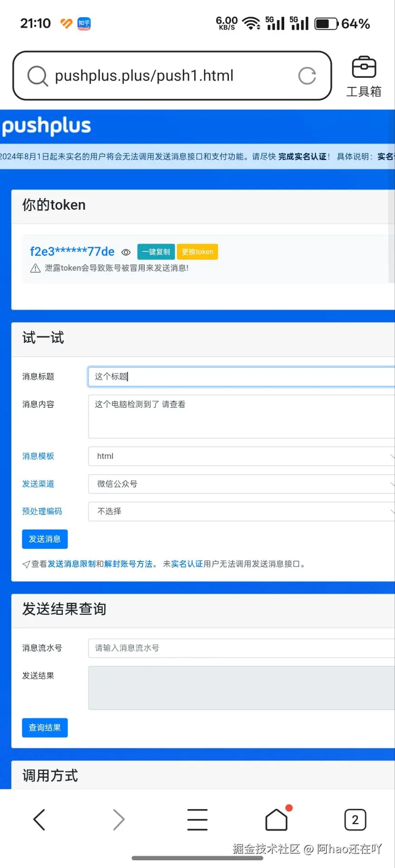The height and width of the screenshot is (868, 395).
Task: Click the 消息模板 label link
Action: 38,456
